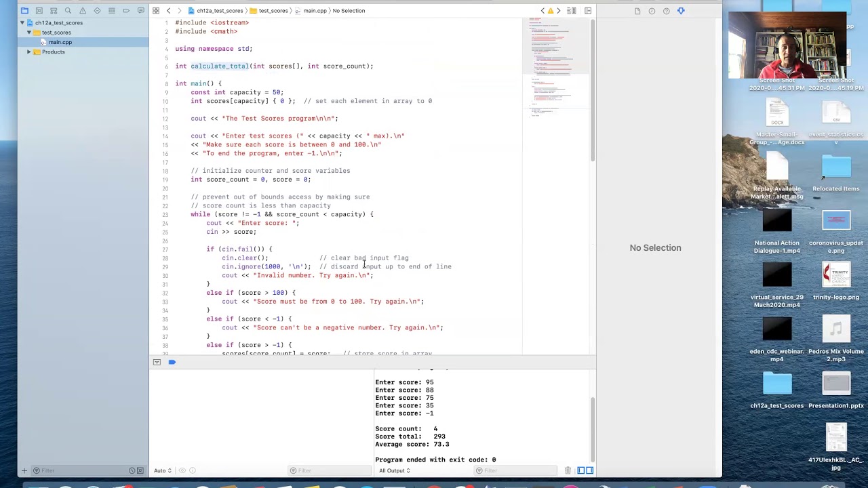
Task: Open the No Selection jump bar menu
Action: 349,11
